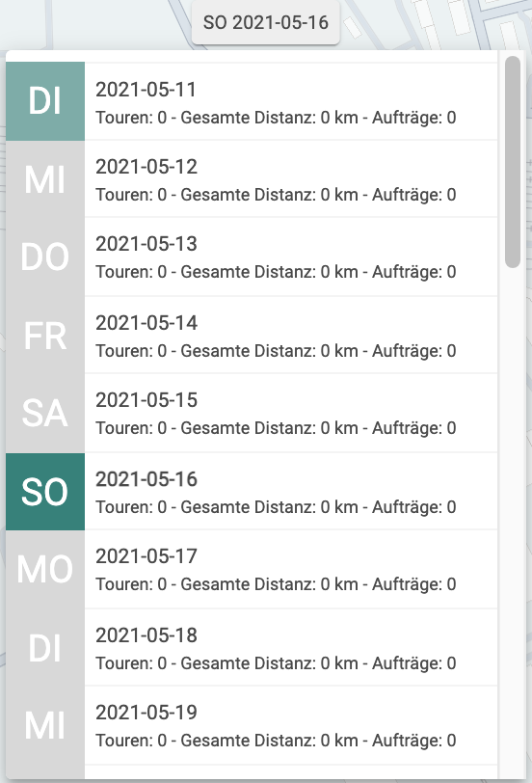This screenshot has height=783, width=532.
Task: Open the 2021-05-17 day entry
Action: pos(291,569)
